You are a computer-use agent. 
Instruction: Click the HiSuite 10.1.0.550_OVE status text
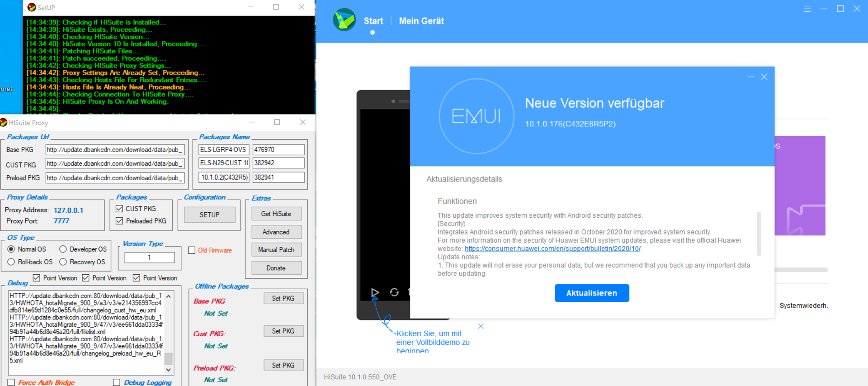[x=360, y=377]
